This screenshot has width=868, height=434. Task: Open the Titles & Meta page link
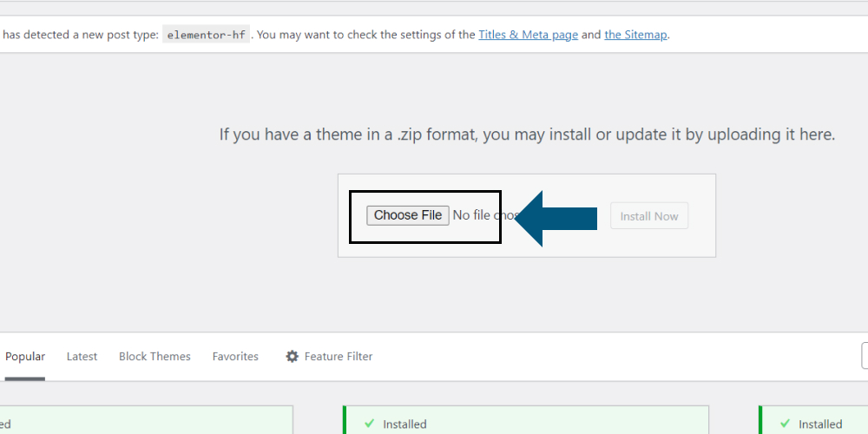pos(528,35)
